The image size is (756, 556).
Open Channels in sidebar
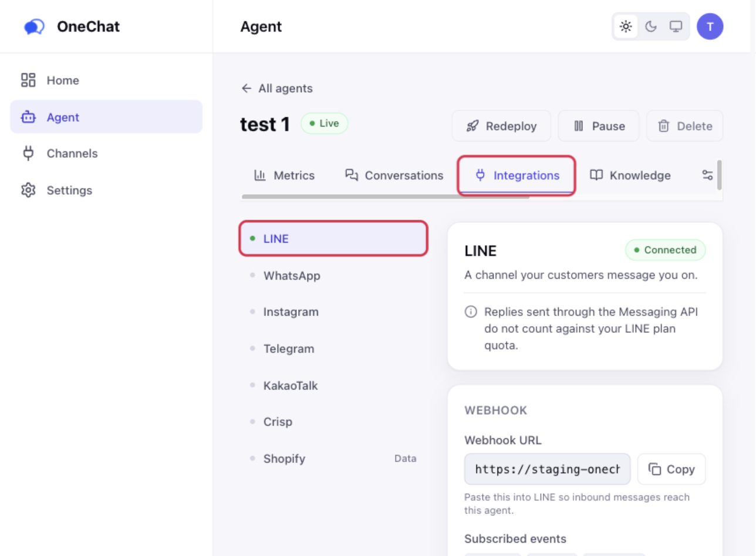(x=106, y=154)
